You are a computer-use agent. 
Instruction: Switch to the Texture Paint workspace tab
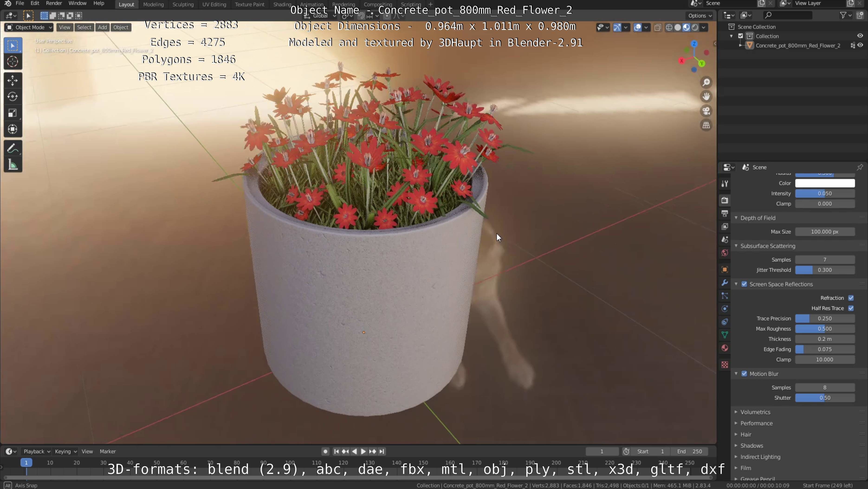click(249, 4)
